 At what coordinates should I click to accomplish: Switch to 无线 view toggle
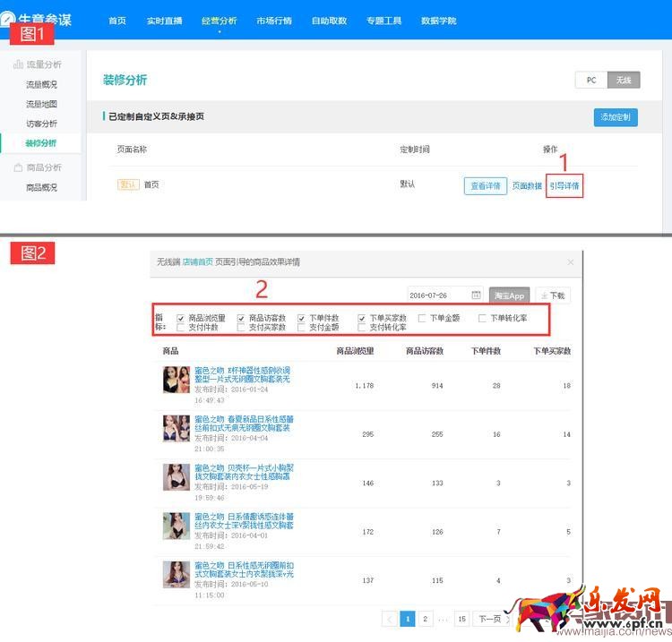tap(624, 80)
